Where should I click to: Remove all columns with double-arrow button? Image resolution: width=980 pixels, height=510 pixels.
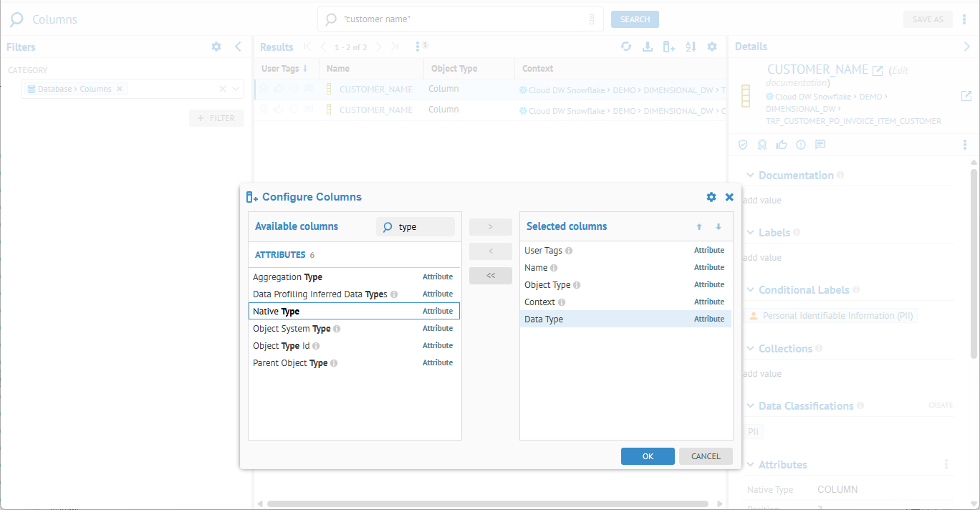point(490,276)
